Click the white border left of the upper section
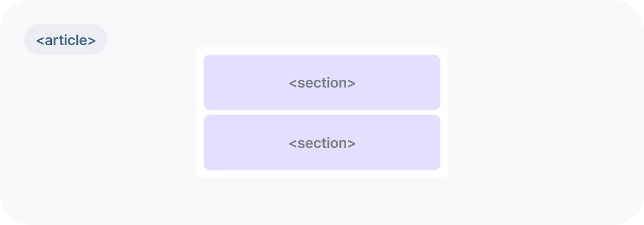 (x=200, y=82)
